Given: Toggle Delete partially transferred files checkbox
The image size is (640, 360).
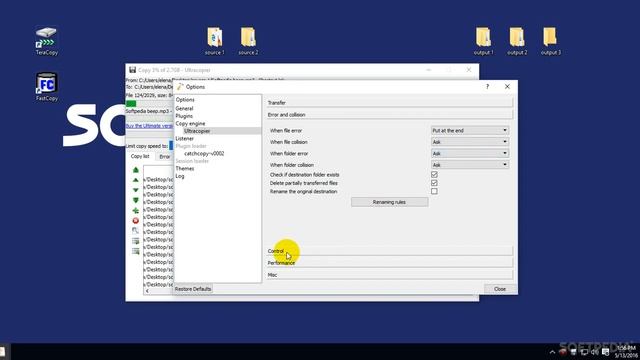Looking at the screenshot, I should 434,183.
